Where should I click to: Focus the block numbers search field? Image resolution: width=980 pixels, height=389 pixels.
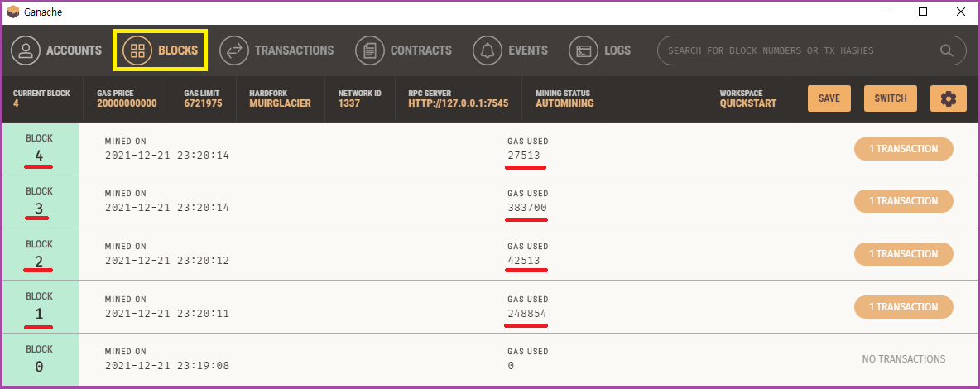click(811, 50)
